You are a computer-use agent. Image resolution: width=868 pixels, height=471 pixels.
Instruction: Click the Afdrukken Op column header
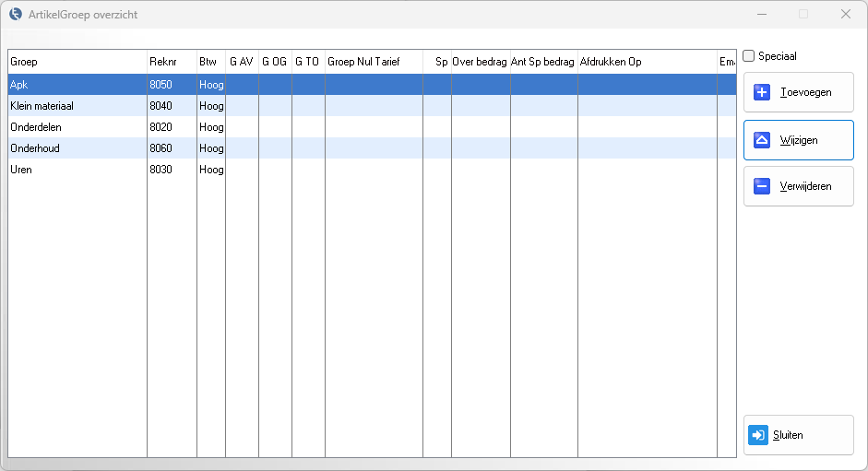(x=647, y=62)
